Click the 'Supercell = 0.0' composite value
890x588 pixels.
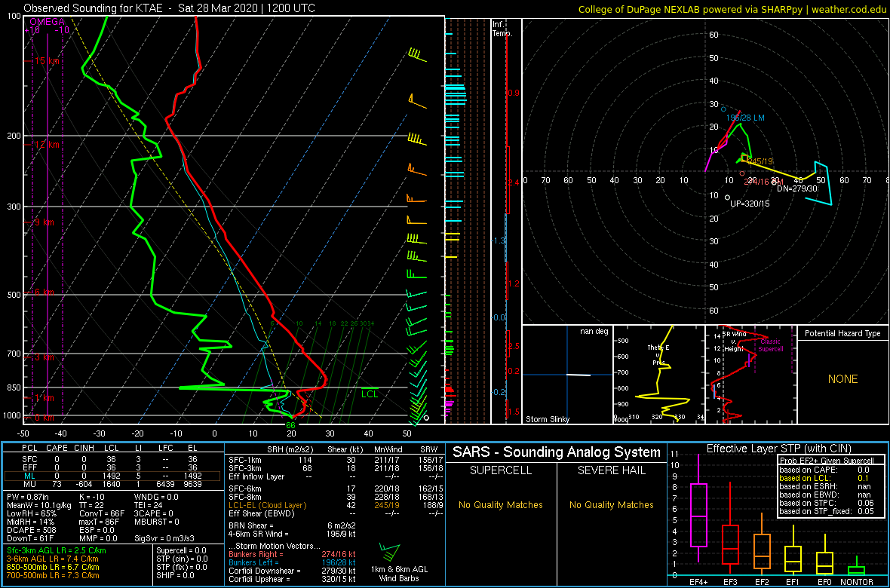point(180,550)
